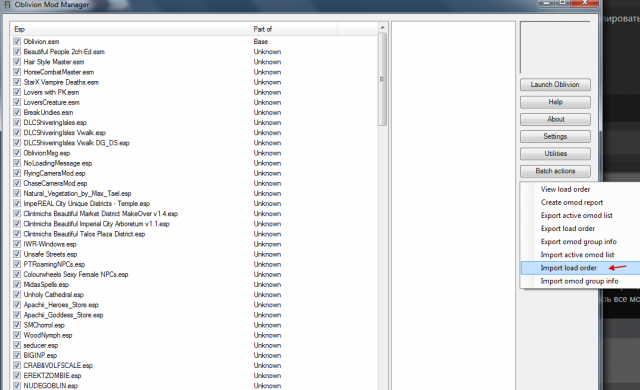Open the Utilities menu button

(x=555, y=153)
